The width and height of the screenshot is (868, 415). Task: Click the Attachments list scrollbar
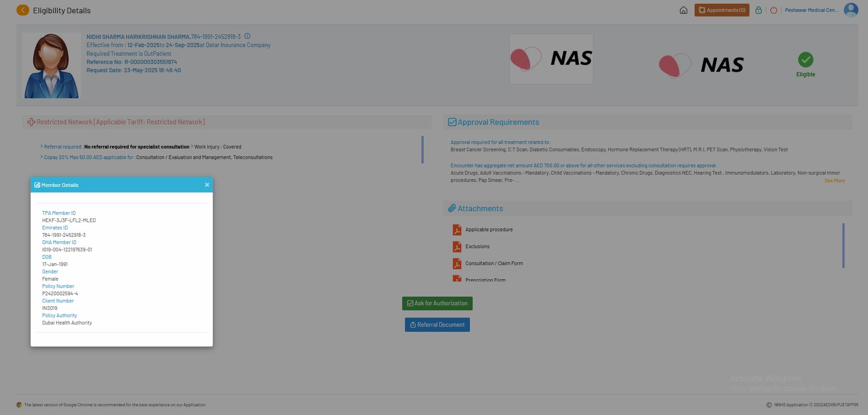coord(843,245)
